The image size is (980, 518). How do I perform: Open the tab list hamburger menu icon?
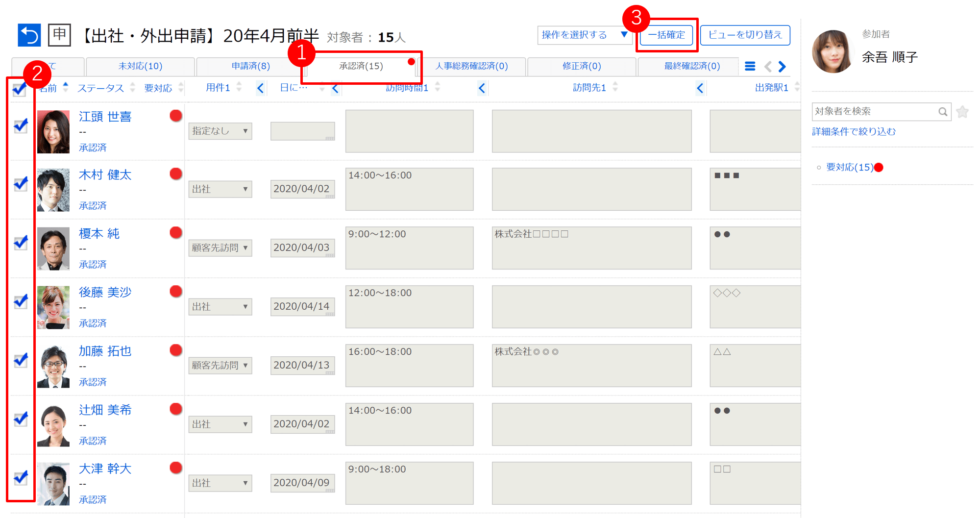(750, 66)
